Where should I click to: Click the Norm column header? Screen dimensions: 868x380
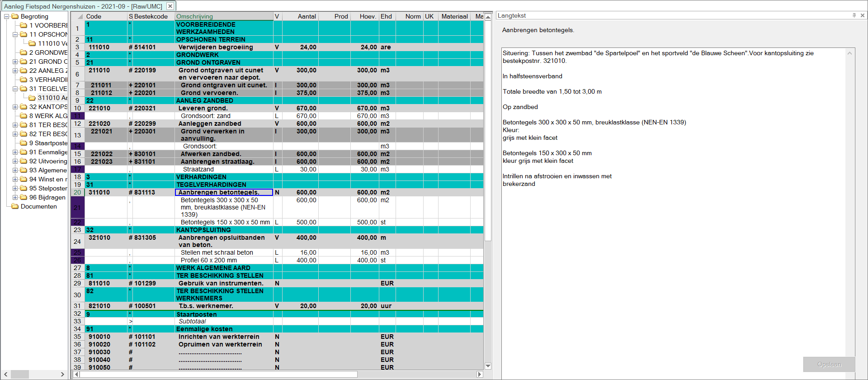(410, 16)
